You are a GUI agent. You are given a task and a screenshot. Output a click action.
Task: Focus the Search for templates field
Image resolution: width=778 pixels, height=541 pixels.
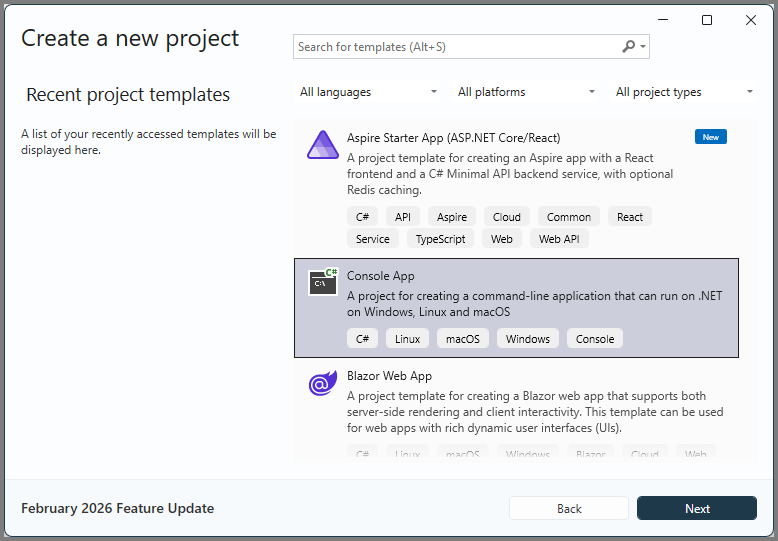pos(455,47)
